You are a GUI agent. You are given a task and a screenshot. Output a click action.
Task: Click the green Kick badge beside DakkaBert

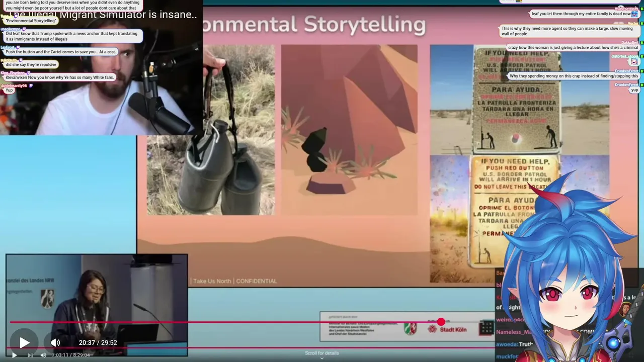641,42
